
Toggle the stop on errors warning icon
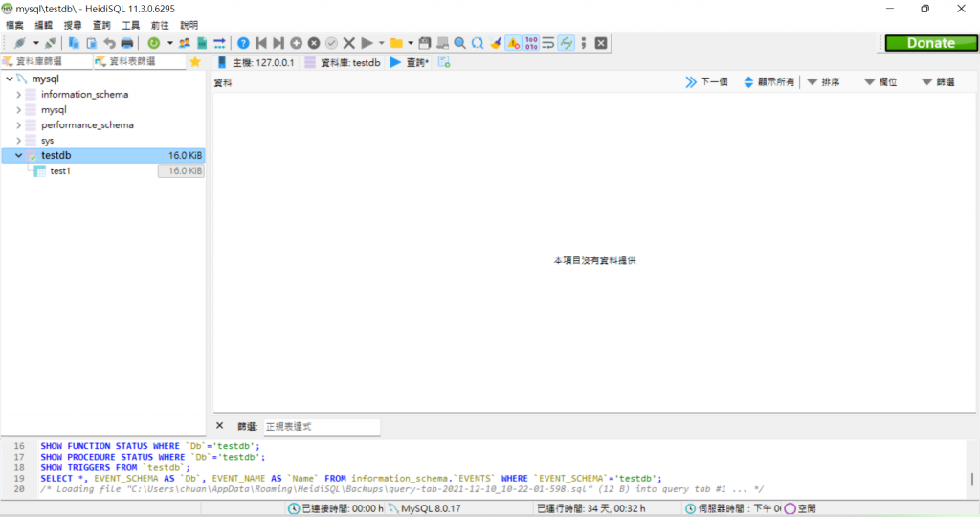[x=513, y=43]
